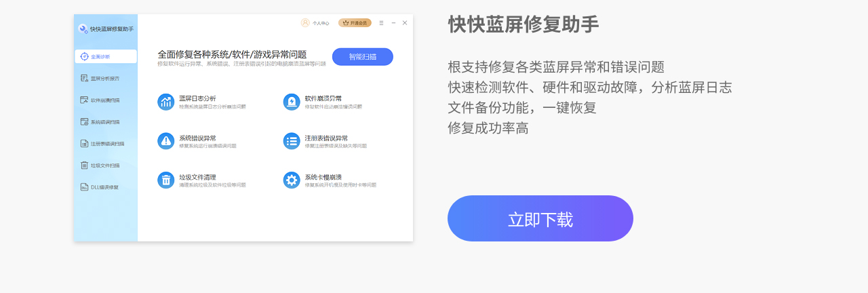Click the 注册表错误异常 list icon
The width and height of the screenshot is (868, 293).
[x=292, y=140]
